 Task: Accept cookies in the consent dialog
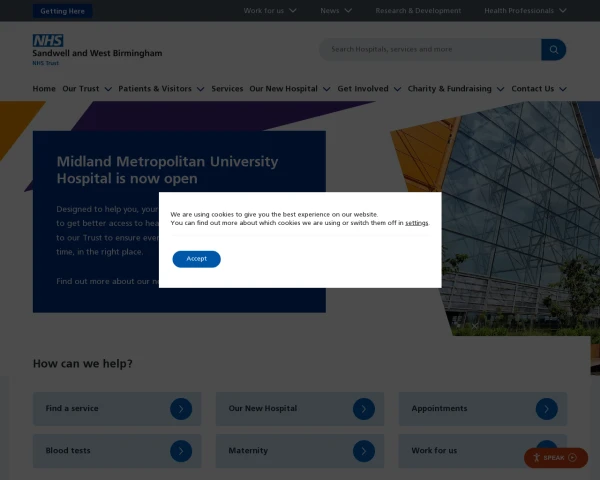[196, 259]
